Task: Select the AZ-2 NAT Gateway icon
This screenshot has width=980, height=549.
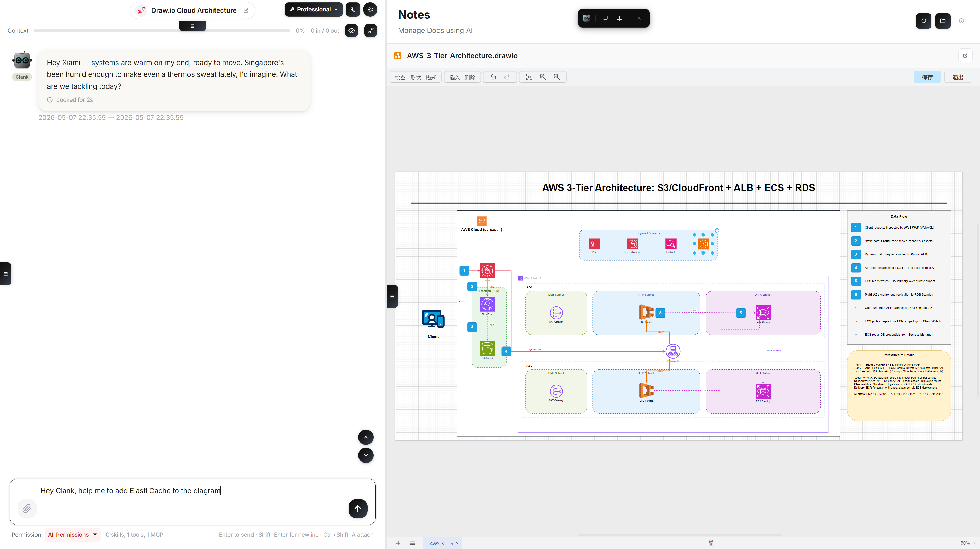Action: click(x=556, y=391)
